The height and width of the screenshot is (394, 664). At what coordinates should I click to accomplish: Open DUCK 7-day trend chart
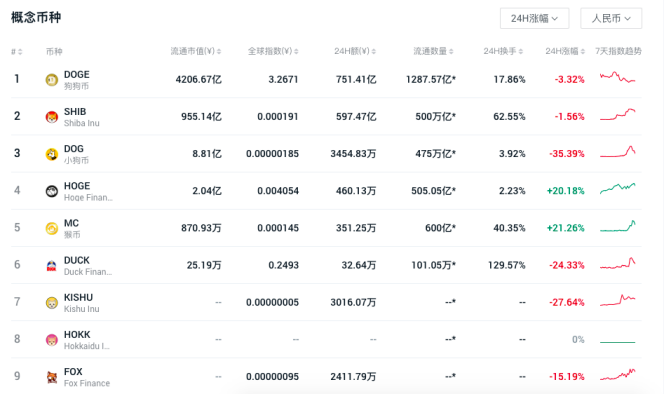pos(617,263)
